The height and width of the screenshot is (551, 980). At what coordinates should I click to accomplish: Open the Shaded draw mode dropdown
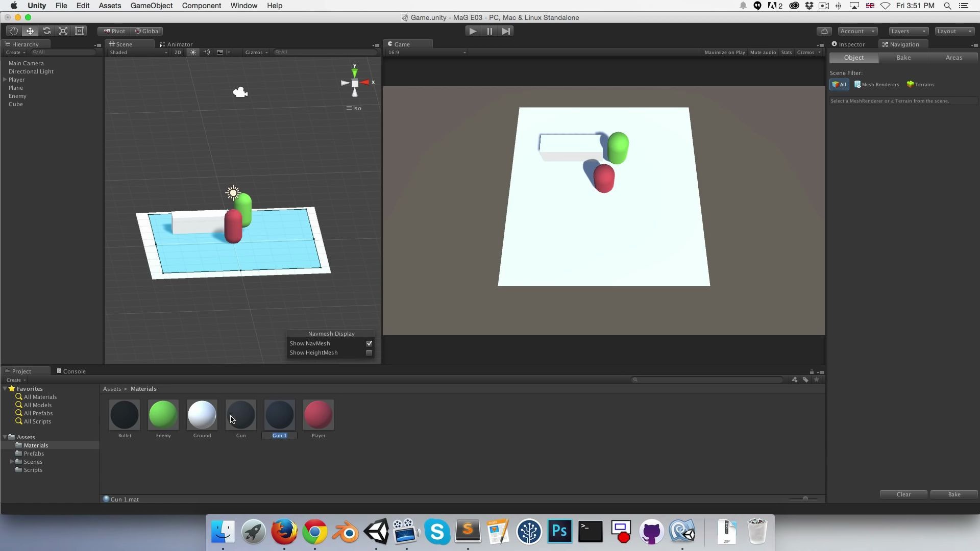137,52
